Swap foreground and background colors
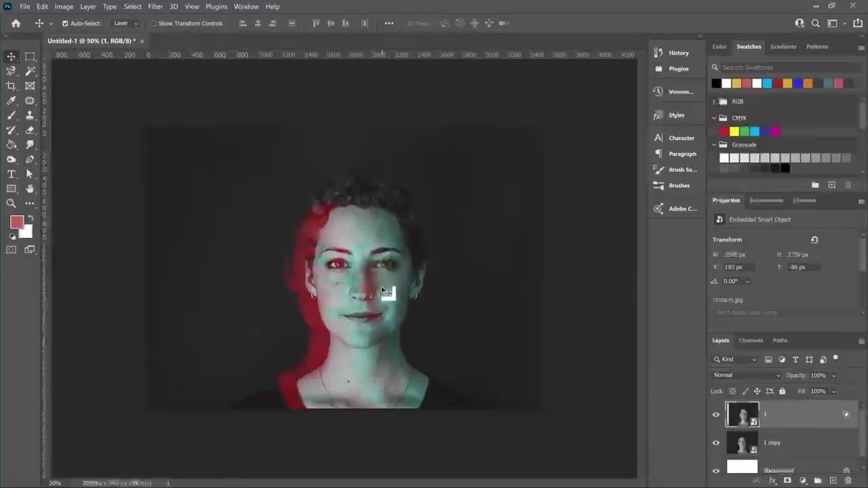The width and height of the screenshot is (868, 488). (x=30, y=218)
